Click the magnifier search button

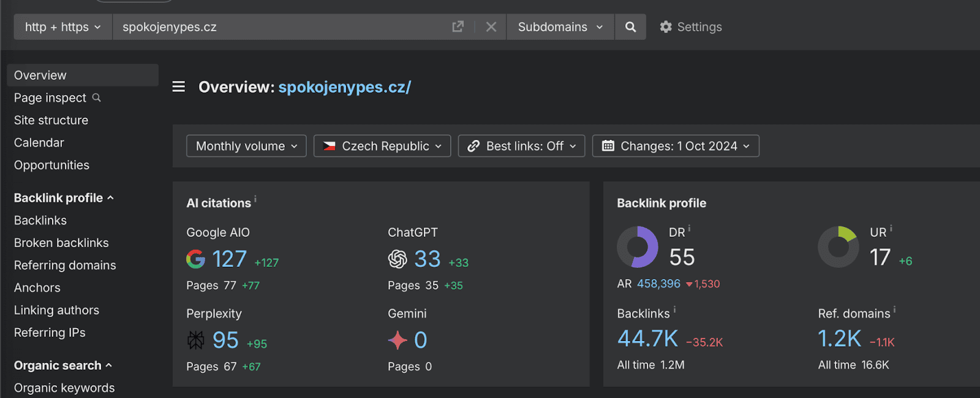coord(630,27)
